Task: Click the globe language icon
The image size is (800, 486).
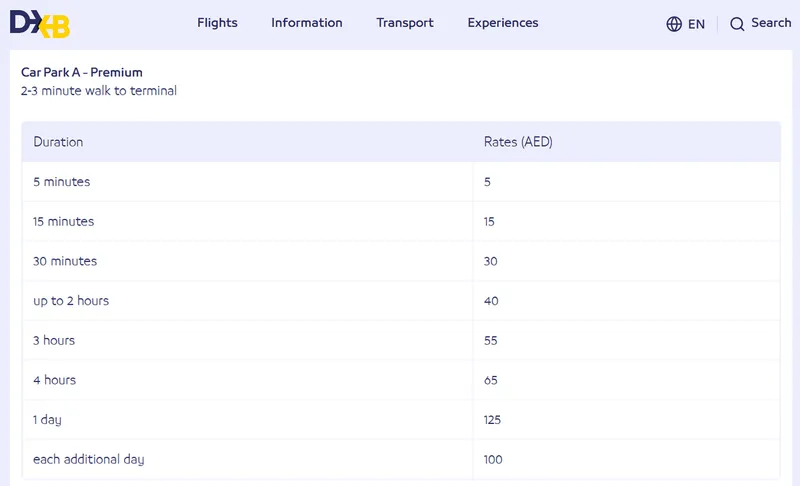Action: coord(674,24)
